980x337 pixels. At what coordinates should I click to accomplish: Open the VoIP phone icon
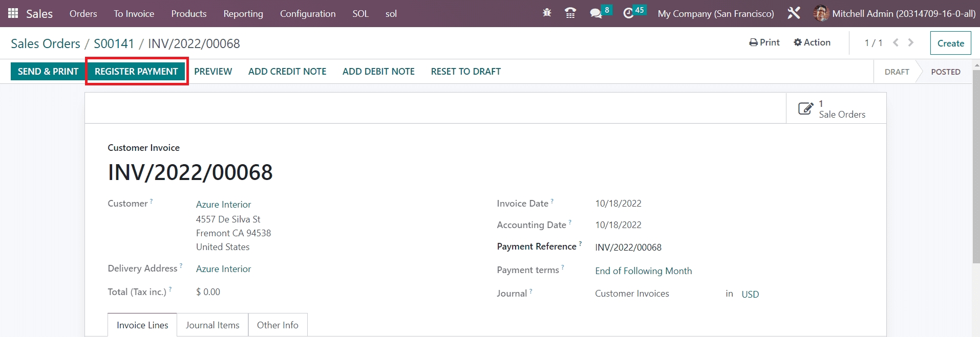click(570, 13)
